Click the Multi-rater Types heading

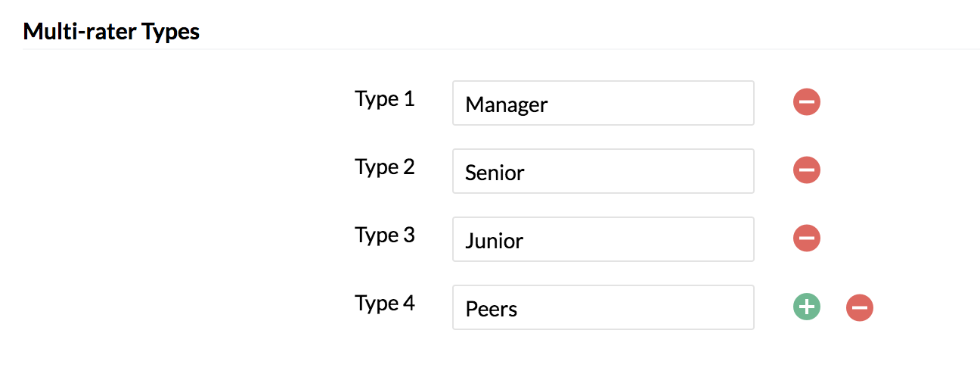pyautogui.click(x=111, y=32)
